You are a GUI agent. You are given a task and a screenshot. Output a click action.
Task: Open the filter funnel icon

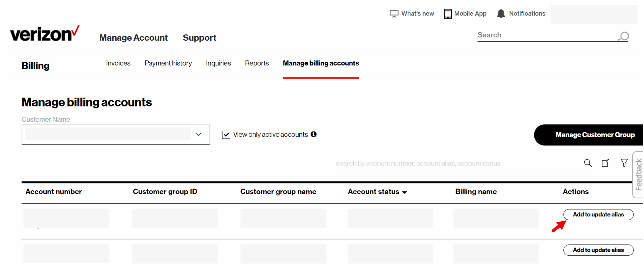click(x=624, y=163)
